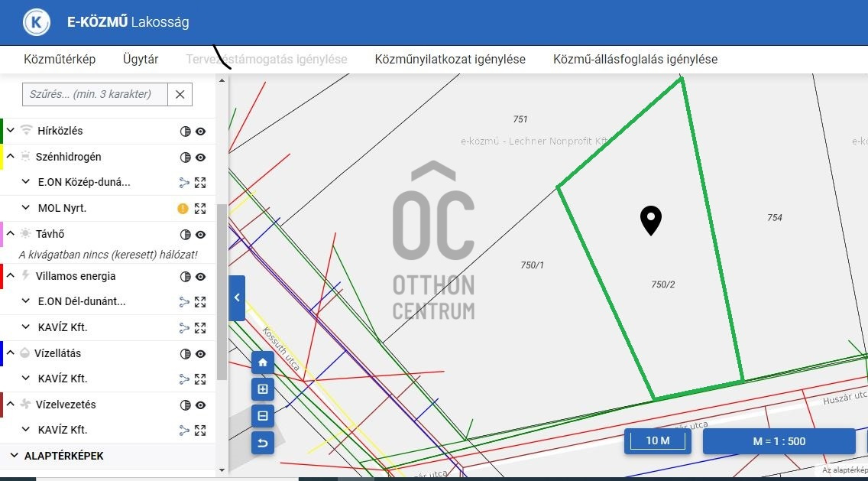This screenshot has height=481, width=868.
Task: Go back to the previous map view
Action: click(x=263, y=443)
